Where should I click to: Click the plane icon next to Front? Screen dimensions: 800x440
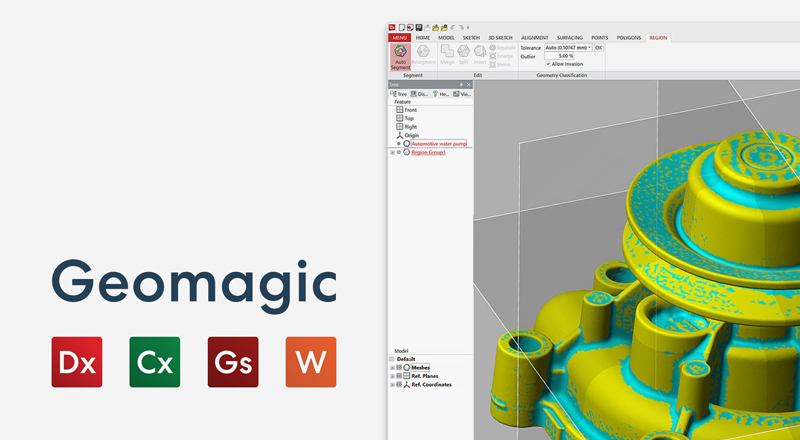[x=399, y=110]
